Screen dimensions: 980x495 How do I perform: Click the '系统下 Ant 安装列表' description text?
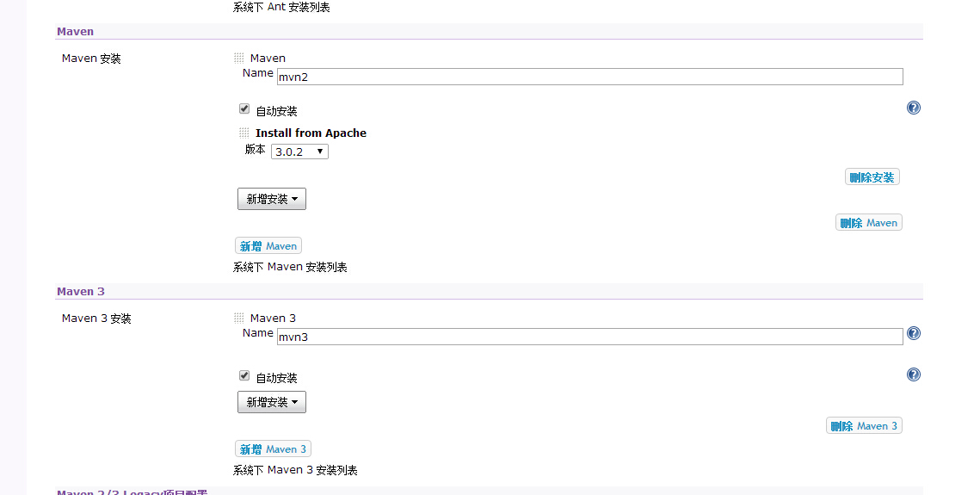tap(281, 8)
